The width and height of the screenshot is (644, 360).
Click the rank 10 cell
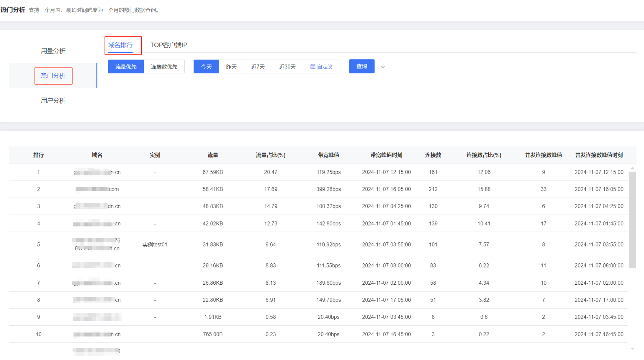(38, 334)
